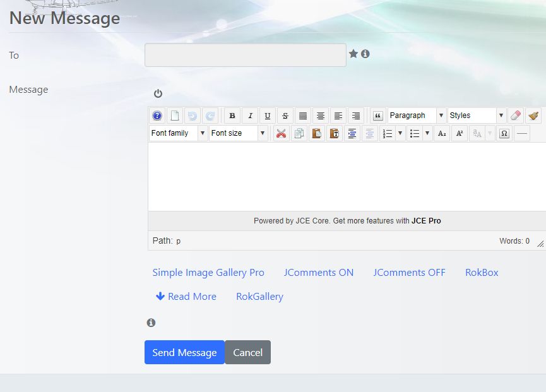
Task: Click the Copy icon
Action: [x=299, y=133]
